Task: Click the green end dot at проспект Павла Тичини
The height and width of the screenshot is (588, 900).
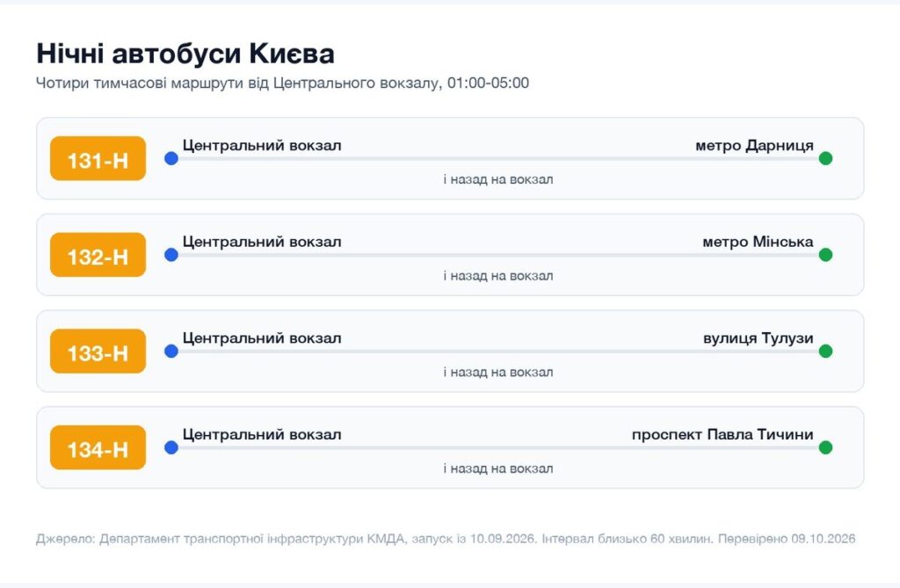Action: pyautogui.click(x=825, y=448)
